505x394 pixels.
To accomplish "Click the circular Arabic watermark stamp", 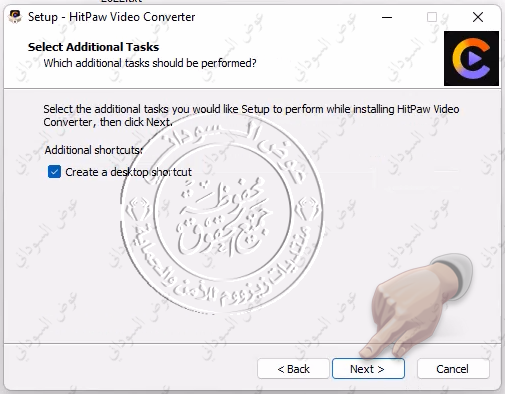I will coord(222,214).
